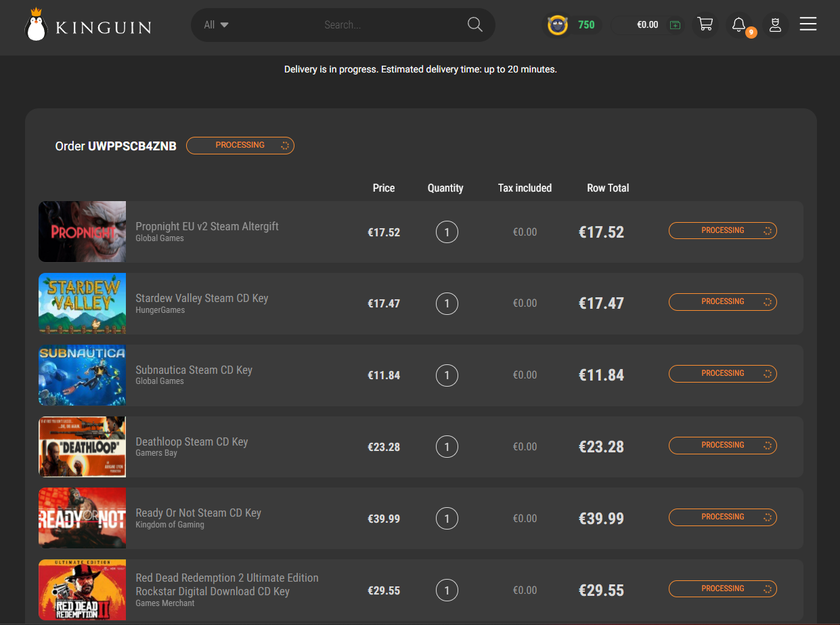Open the Propnight game thumbnail
Image resolution: width=840 pixels, height=625 pixels.
tap(82, 232)
